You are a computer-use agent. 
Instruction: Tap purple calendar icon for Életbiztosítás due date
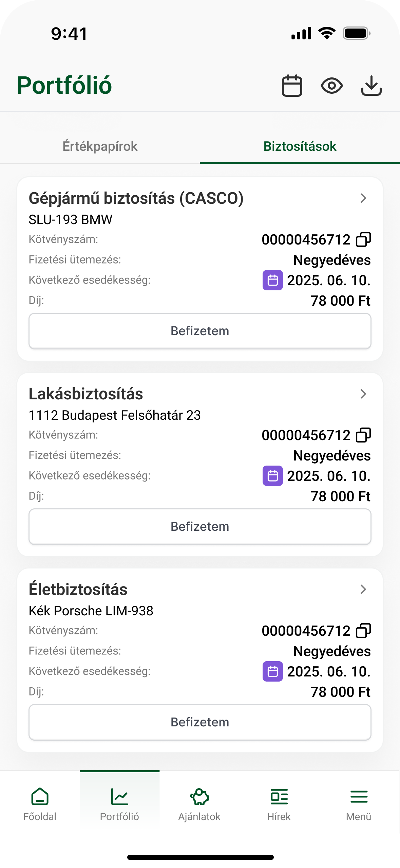[273, 671]
